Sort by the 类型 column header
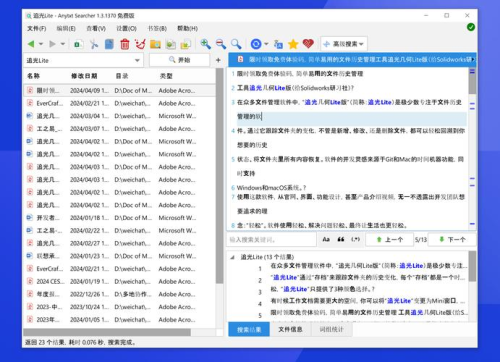Screen dimensions: 500x362 coord(166,76)
